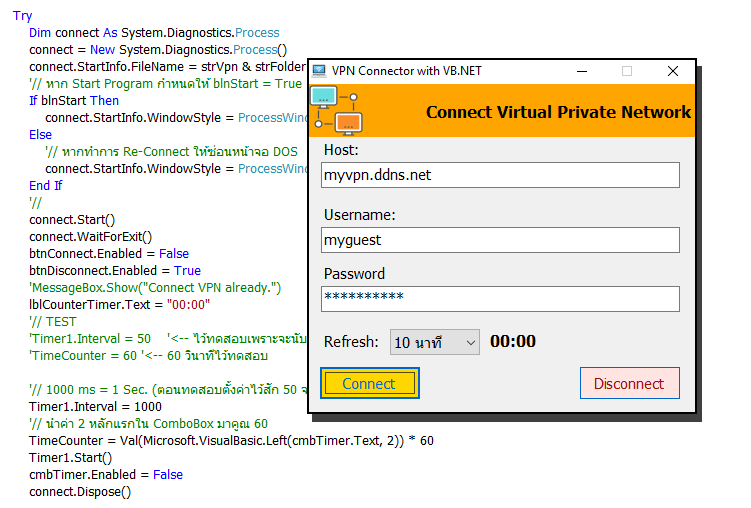Image resolution: width=751 pixels, height=508 pixels.
Task: Click the ComboBox comment above TimeCounter
Action: click(x=148, y=424)
